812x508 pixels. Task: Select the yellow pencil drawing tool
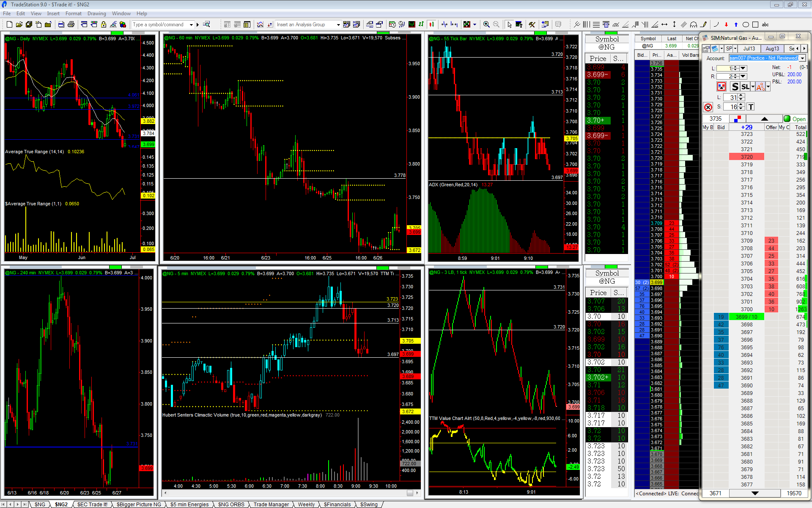click(704, 25)
